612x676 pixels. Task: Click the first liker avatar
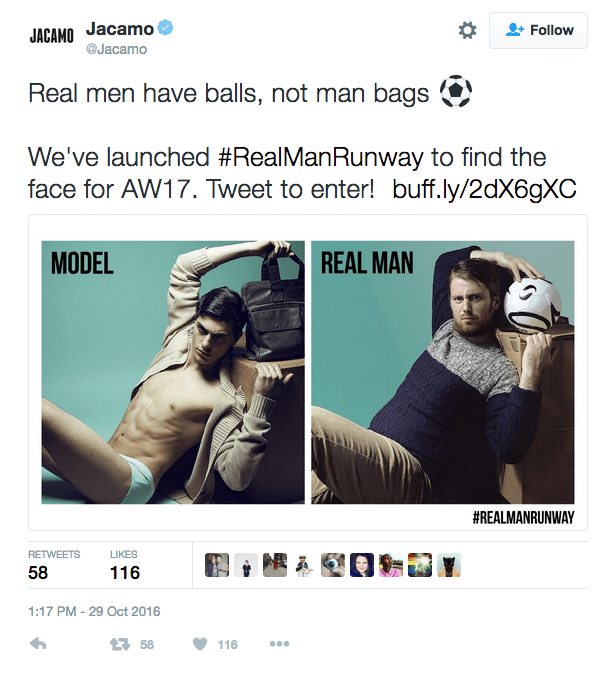coord(217,565)
